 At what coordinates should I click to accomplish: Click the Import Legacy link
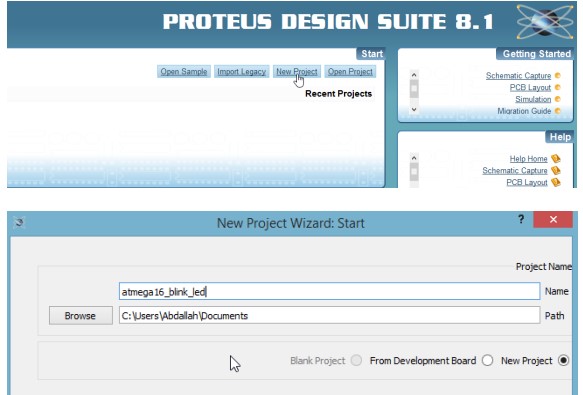(x=241, y=71)
